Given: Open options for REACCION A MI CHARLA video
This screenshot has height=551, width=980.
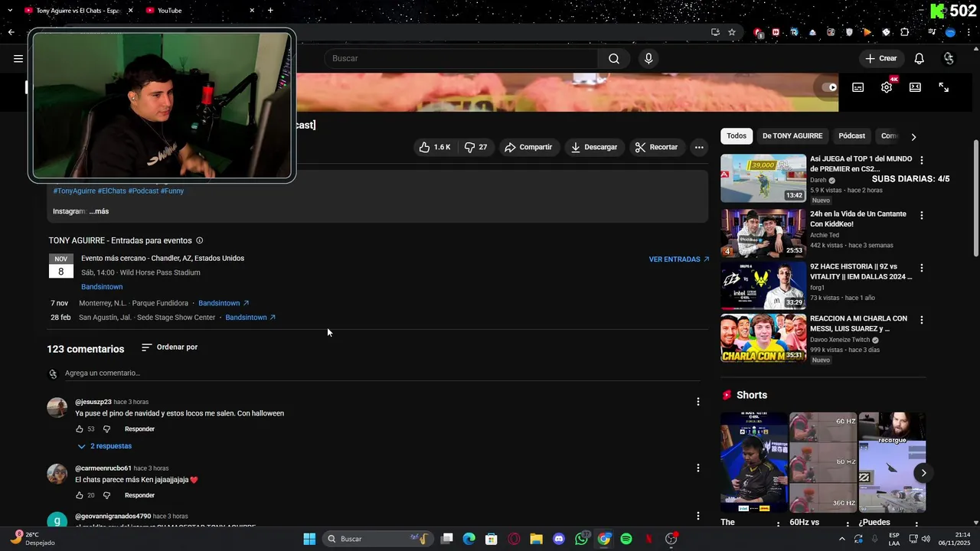Looking at the screenshot, I should (922, 320).
